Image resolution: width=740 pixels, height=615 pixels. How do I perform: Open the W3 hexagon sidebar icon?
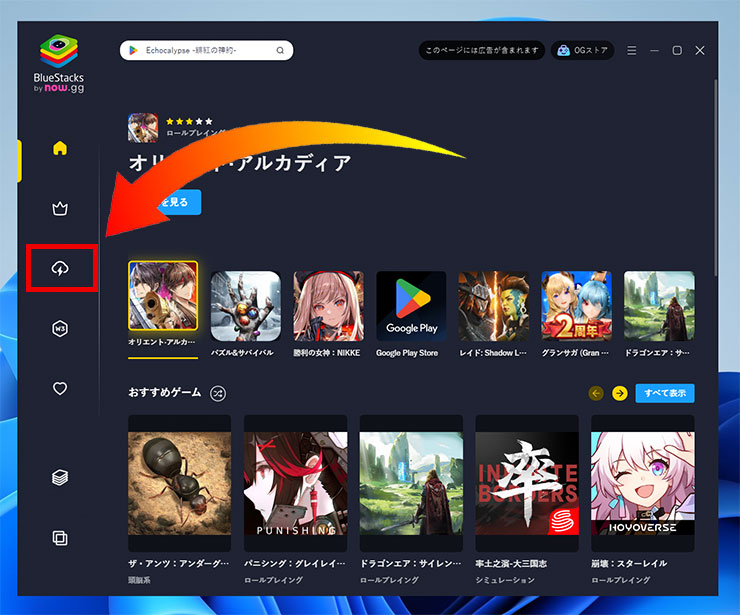60,329
